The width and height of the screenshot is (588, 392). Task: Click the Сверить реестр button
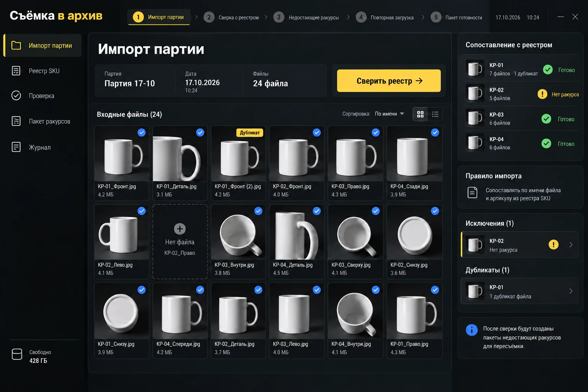[389, 81]
